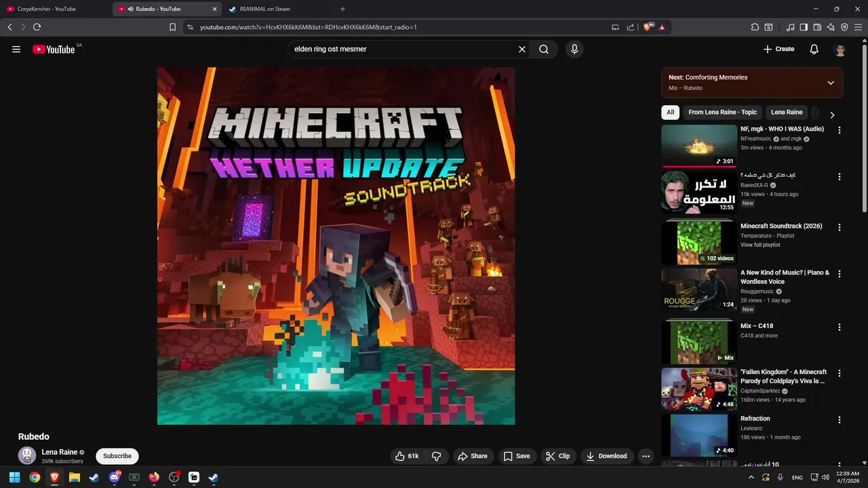The height and width of the screenshot is (488, 868).
Task: Open the Fallen Kingdom video title
Action: click(x=783, y=376)
